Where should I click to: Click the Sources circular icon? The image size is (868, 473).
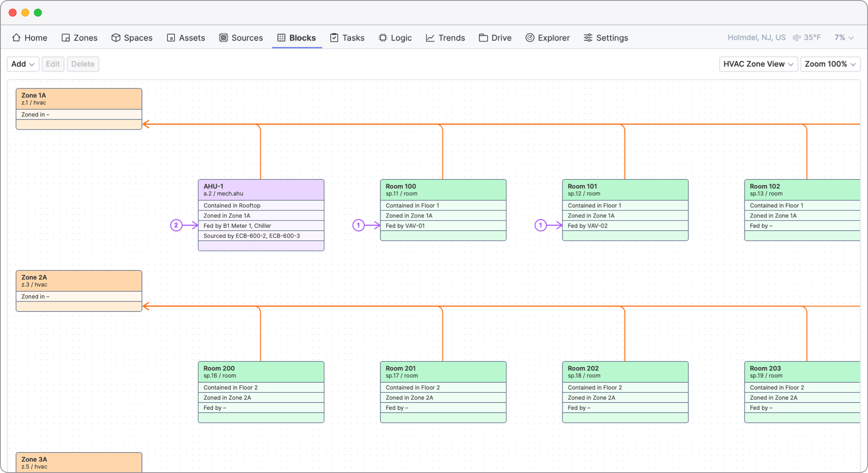tap(223, 38)
